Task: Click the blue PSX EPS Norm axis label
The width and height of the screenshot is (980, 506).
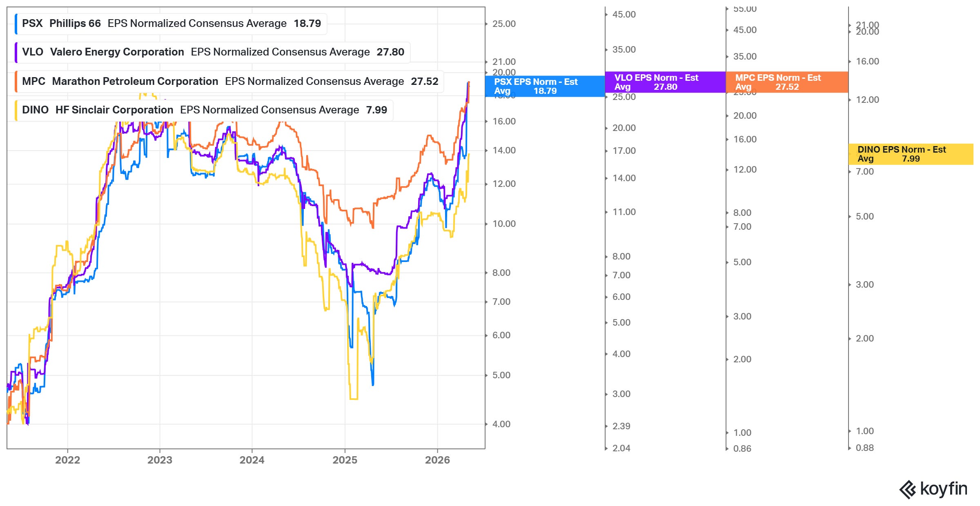Action: point(545,86)
